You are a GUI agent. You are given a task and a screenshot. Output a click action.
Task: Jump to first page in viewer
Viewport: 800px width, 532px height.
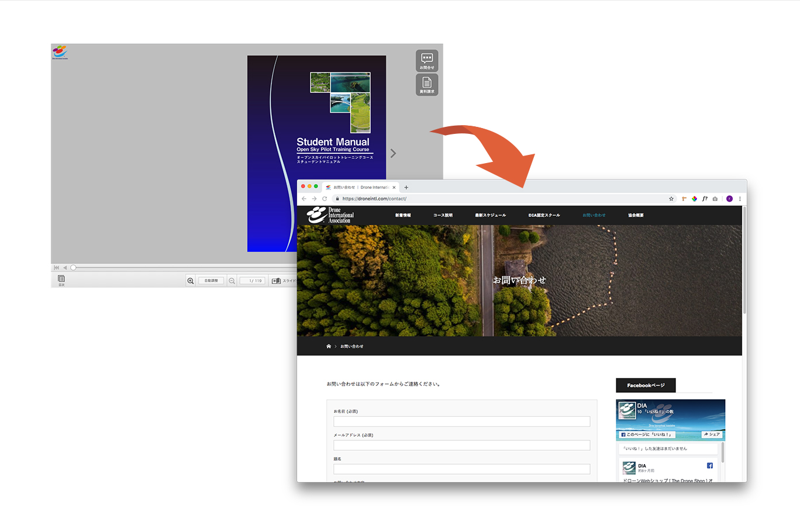[57, 268]
